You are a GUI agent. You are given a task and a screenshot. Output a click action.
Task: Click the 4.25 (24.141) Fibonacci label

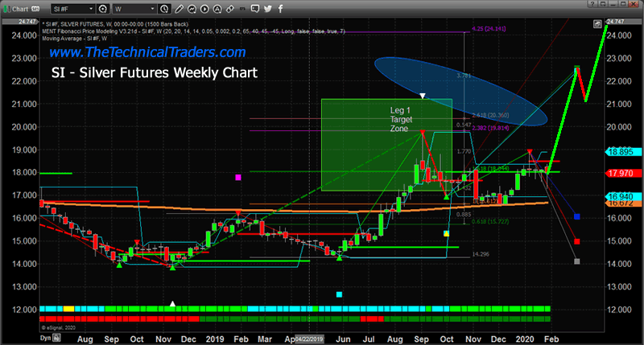pyautogui.click(x=489, y=29)
